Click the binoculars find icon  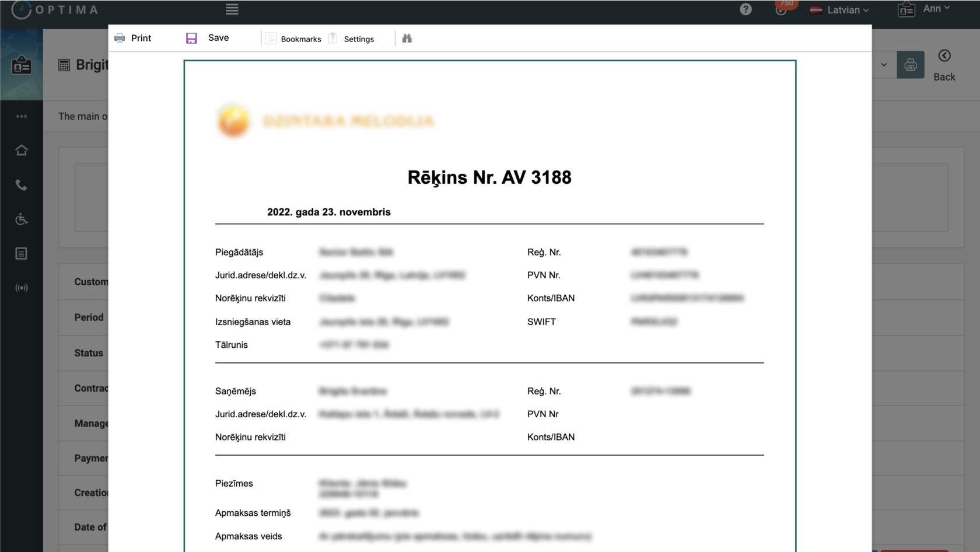tap(407, 39)
